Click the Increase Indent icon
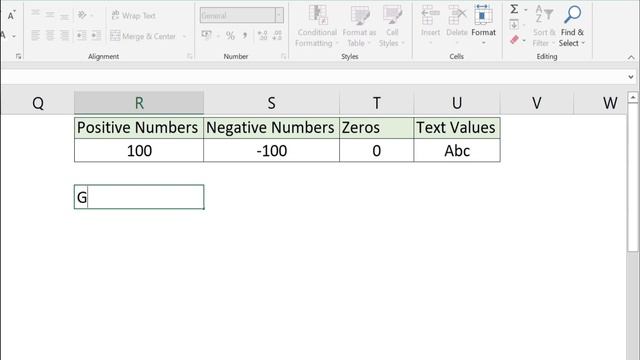 (96, 36)
